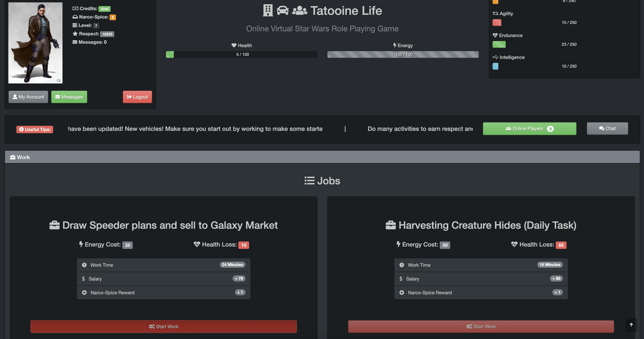Image resolution: width=644 pixels, height=339 pixels.
Task: Click the 24 Minutes work time badge
Action: pos(233,265)
